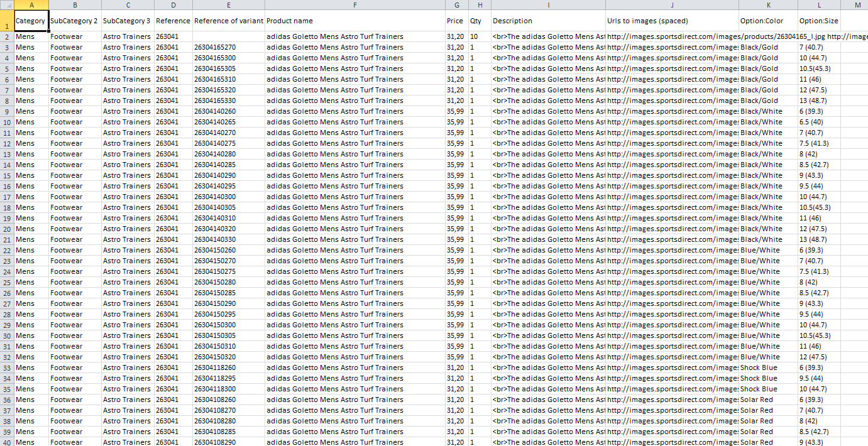Viewport: 868px width, 446px height.
Task: Click the 'Reference' header cell in column D
Action: [x=173, y=21]
